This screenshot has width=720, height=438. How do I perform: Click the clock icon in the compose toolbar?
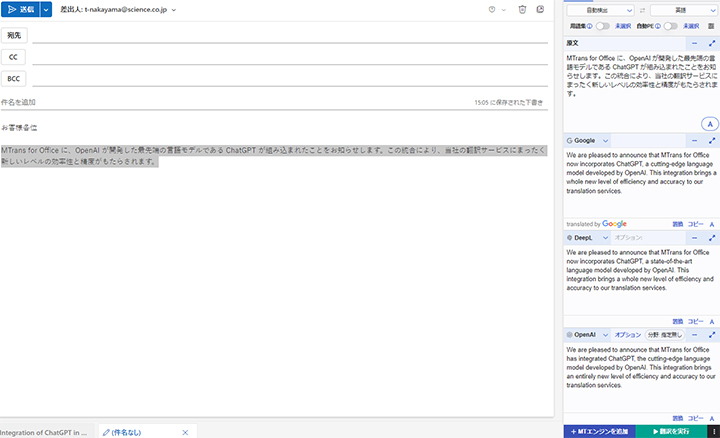point(492,10)
